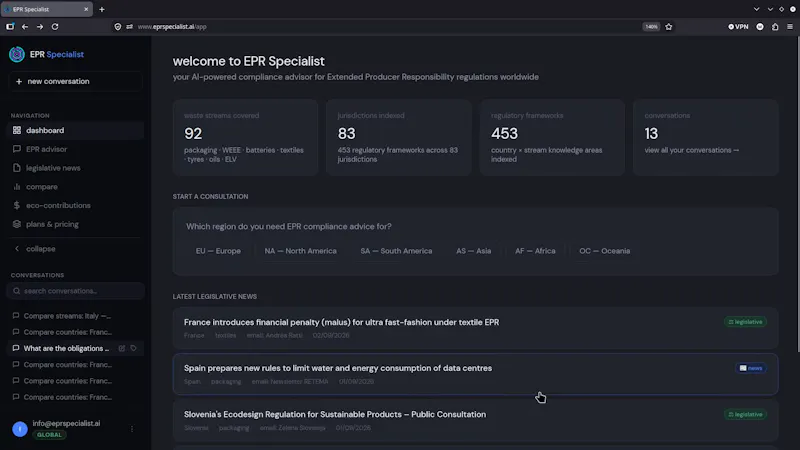Expand the list all tabs dropdown

click(757, 9)
